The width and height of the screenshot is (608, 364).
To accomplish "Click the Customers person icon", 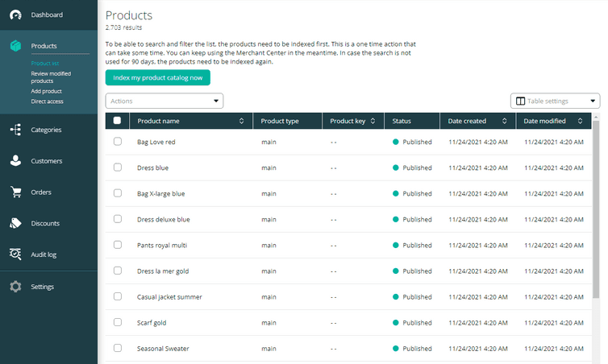I will [x=15, y=161].
